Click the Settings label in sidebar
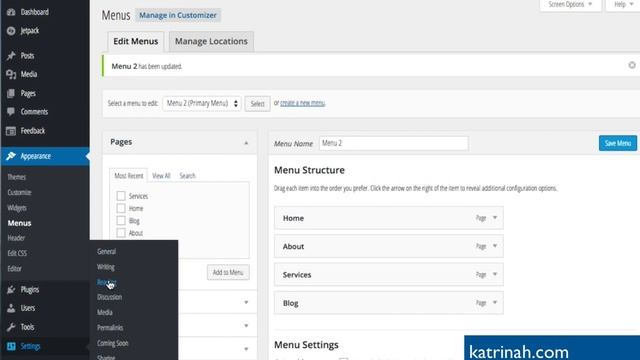The width and height of the screenshot is (640, 360). 30,347
